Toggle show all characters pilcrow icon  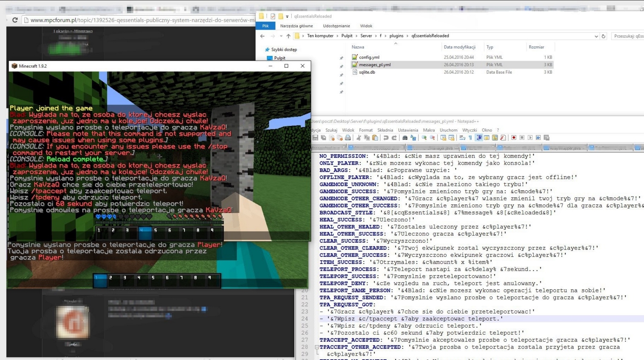pyautogui.click(x=470, y=138)
